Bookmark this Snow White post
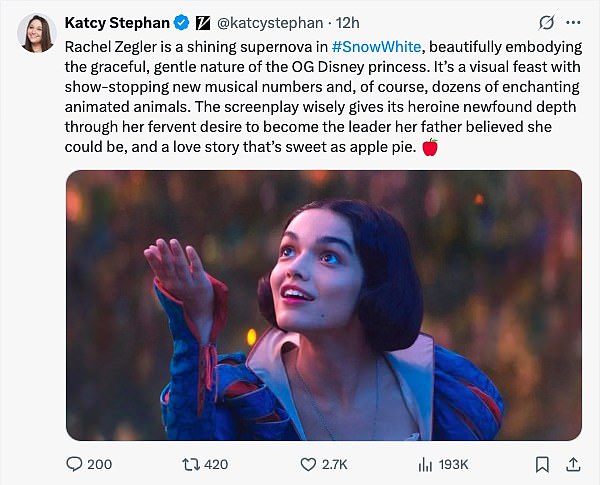 [541, 464]
